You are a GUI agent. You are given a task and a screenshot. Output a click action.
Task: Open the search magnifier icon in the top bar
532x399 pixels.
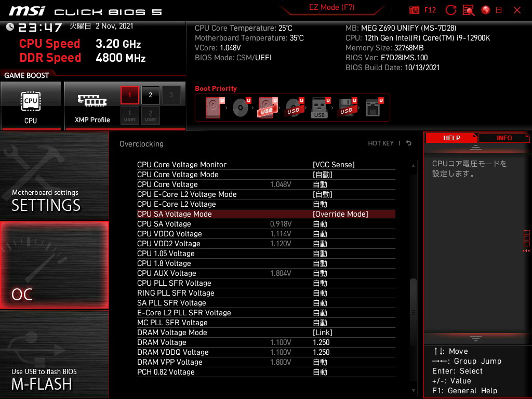coord(469,10)
